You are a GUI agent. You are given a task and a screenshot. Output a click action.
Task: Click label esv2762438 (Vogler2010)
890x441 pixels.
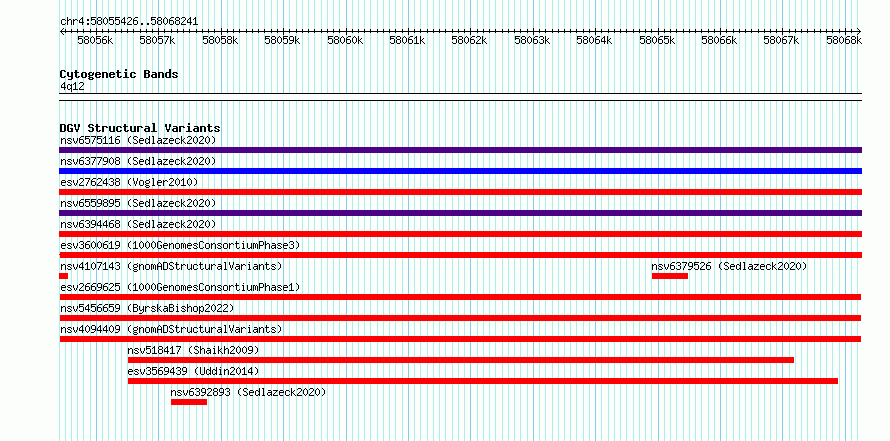[x=129, y=182]
